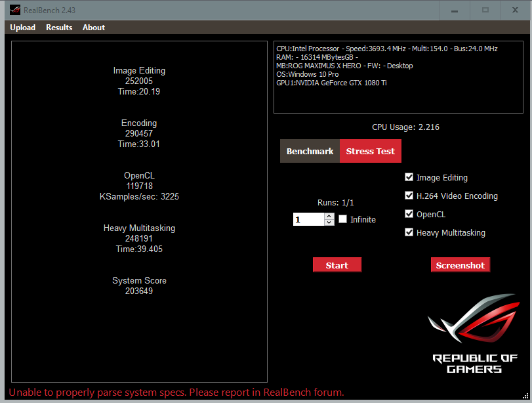Viewport: 532px width, 403px height.
Task: Click the Encoding score 290457
Action: pos(139,134)
